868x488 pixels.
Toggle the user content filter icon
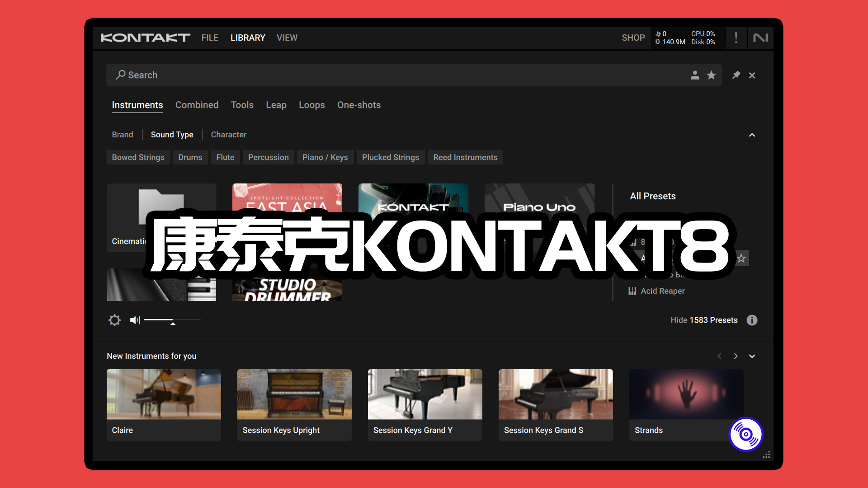point(695,75)
